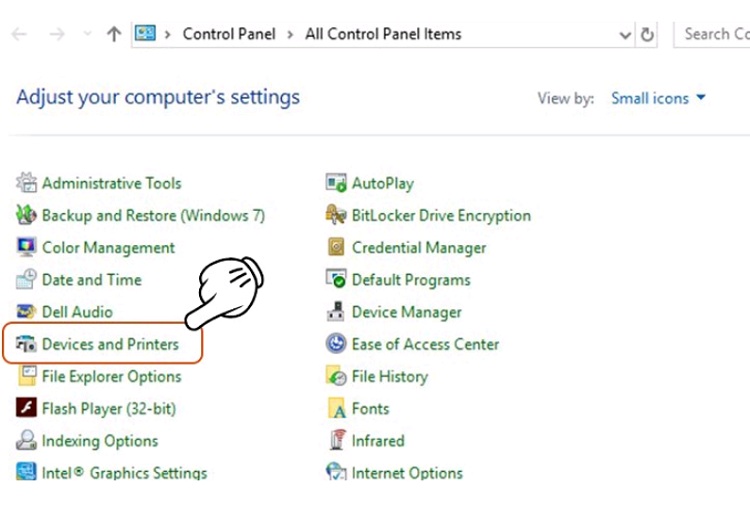Open Default Programs link
The image size is (750, 519).
click(x=411, y=280)
